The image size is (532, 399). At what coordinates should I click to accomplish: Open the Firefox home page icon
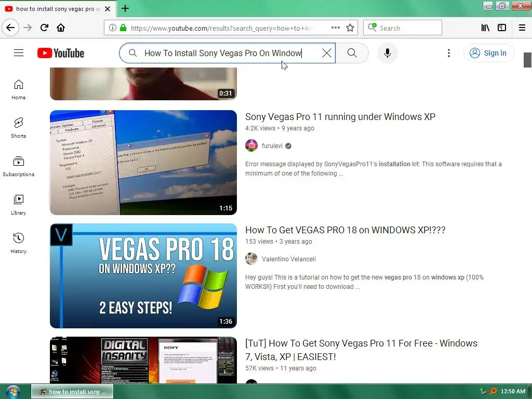(x=61, y=28)
